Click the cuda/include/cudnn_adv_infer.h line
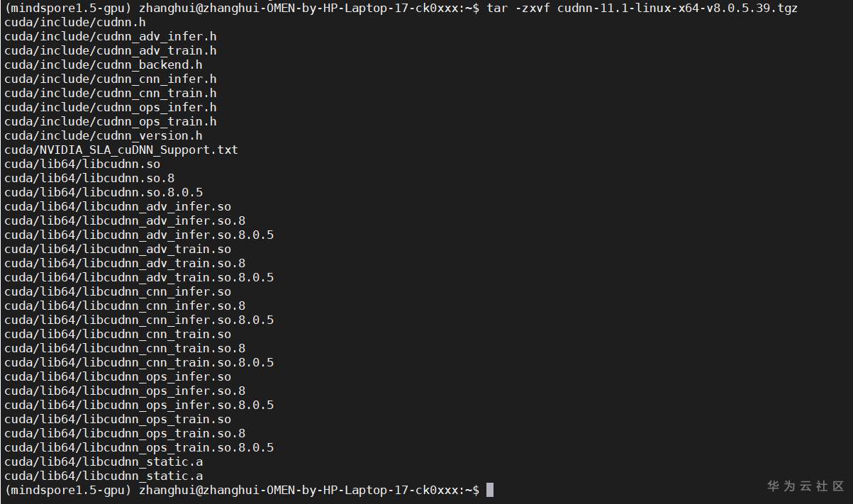 pos(111,36)
